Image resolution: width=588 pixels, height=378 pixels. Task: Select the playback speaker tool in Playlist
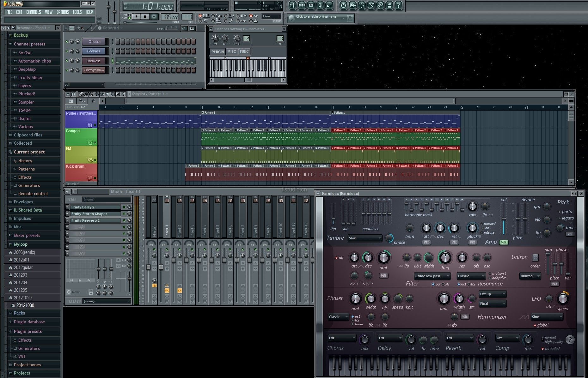click(124, 94)
